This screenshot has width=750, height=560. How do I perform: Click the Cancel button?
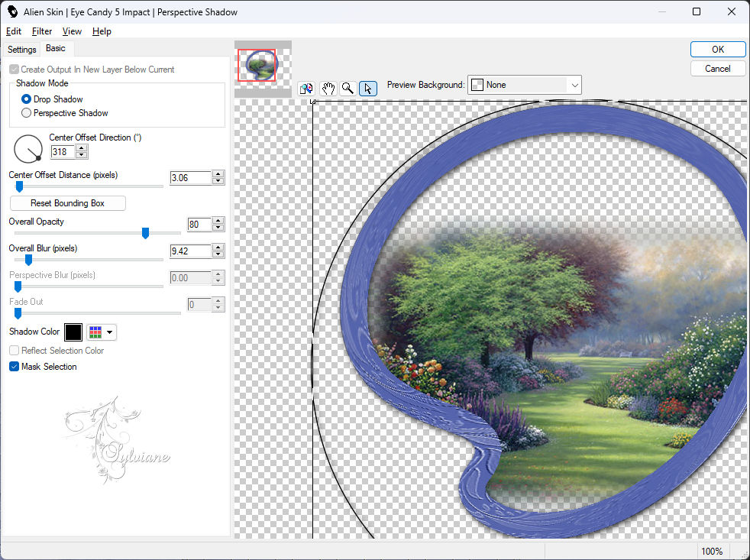[x=718, y=69]
